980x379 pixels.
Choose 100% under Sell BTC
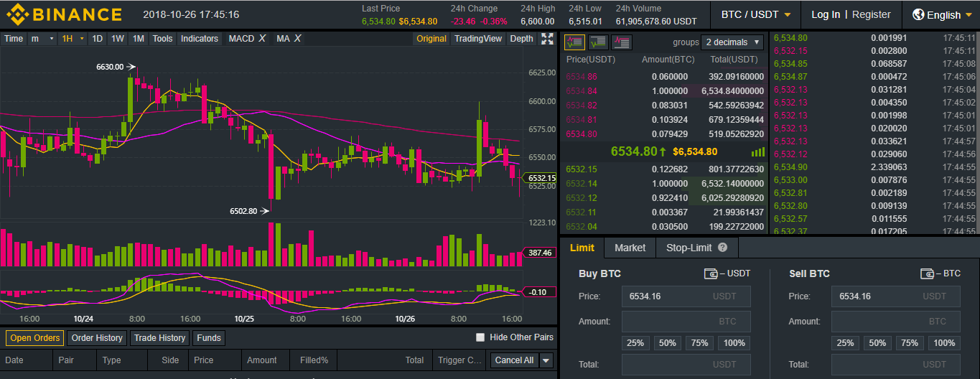[944, 343]
